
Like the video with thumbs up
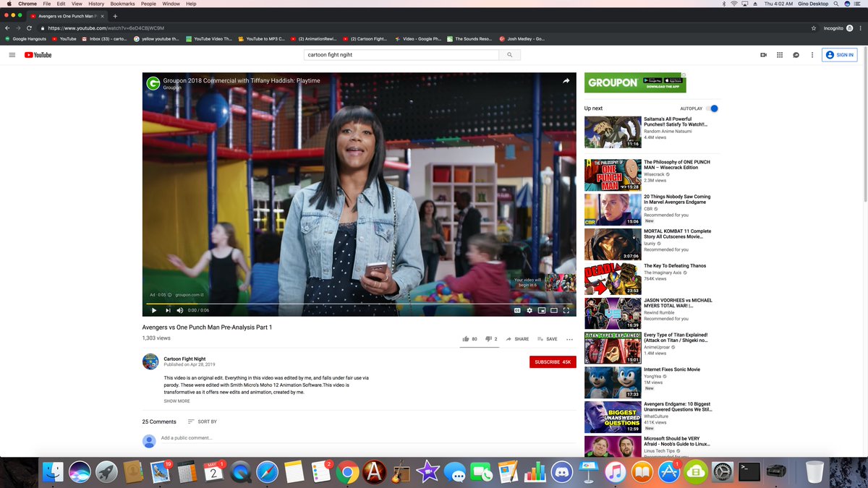(x=466, y=339)
